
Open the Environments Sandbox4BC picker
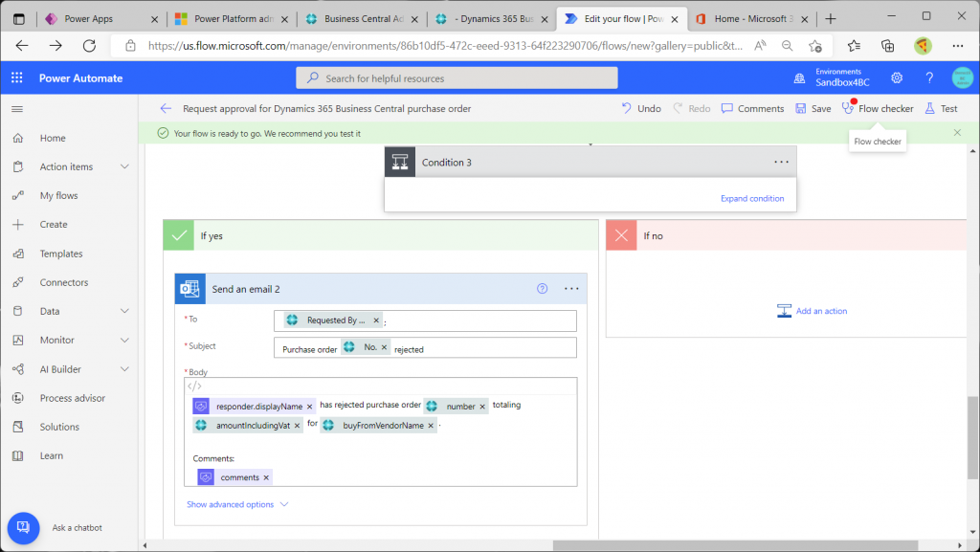click(832, 78)
